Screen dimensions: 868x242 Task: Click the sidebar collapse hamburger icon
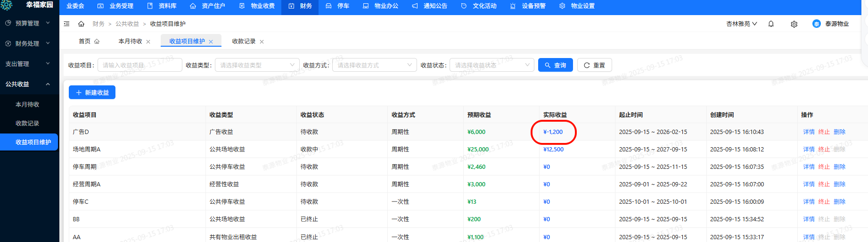(66, 24)
